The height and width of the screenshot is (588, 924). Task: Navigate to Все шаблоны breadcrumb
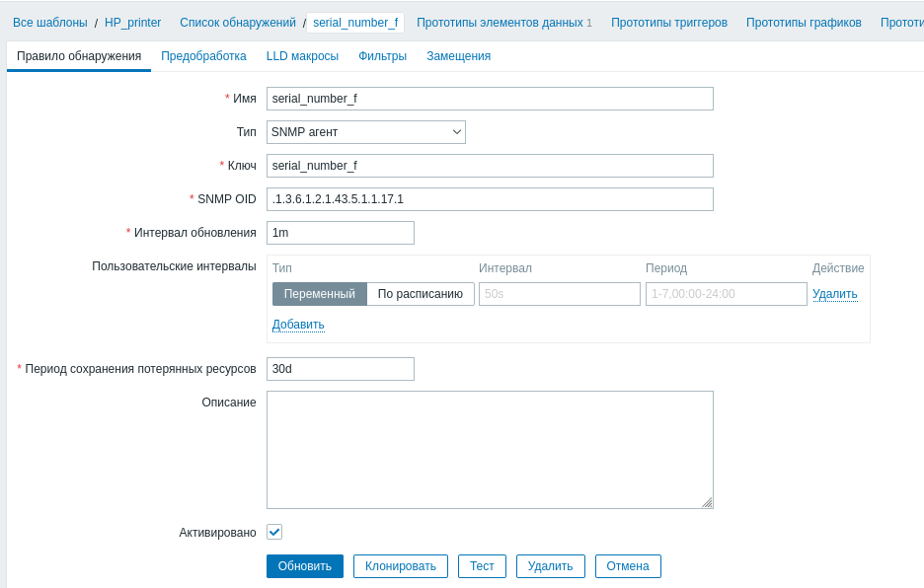(49, 21)
